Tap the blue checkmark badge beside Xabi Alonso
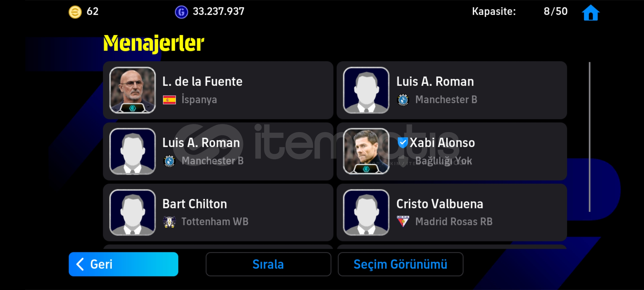 [x=402, y=143]
